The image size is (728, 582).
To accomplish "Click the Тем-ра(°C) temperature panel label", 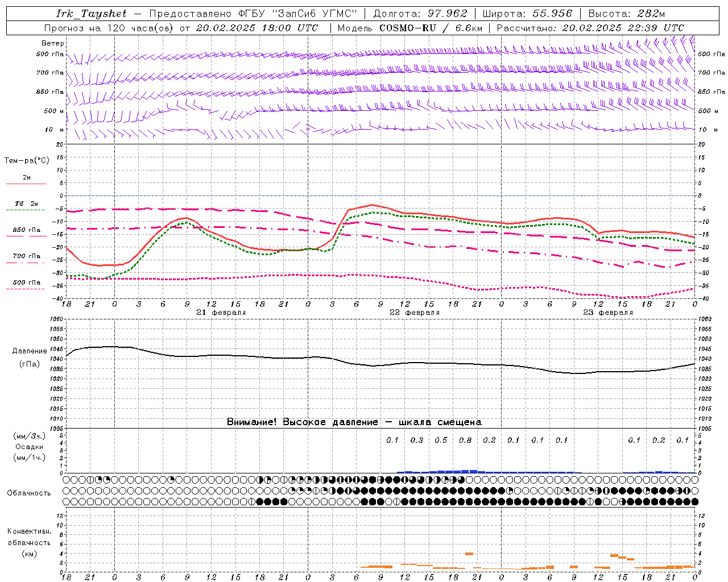I will click(x=27, y=161).
